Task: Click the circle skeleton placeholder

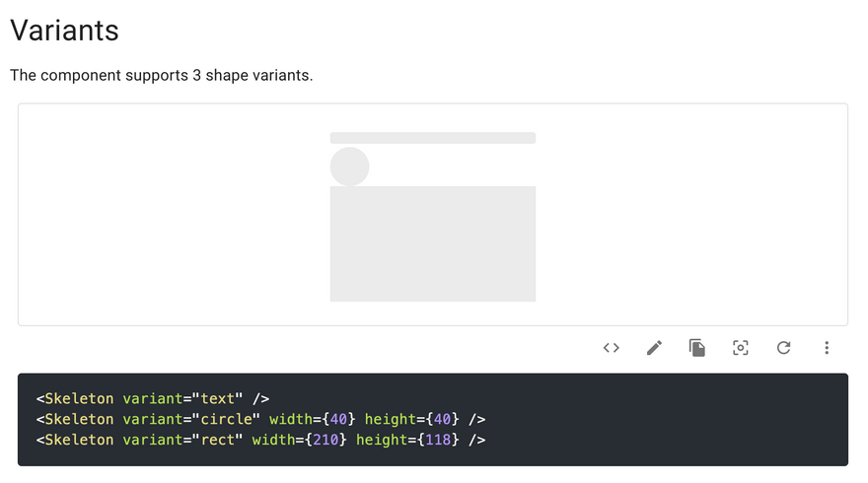Action: pyautogui.click(x=349, y=167)
